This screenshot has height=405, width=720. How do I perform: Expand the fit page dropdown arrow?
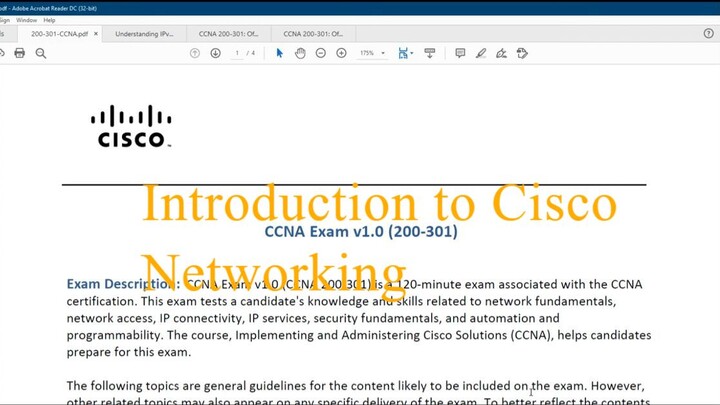pyautogui.click(x=412, y=53)
